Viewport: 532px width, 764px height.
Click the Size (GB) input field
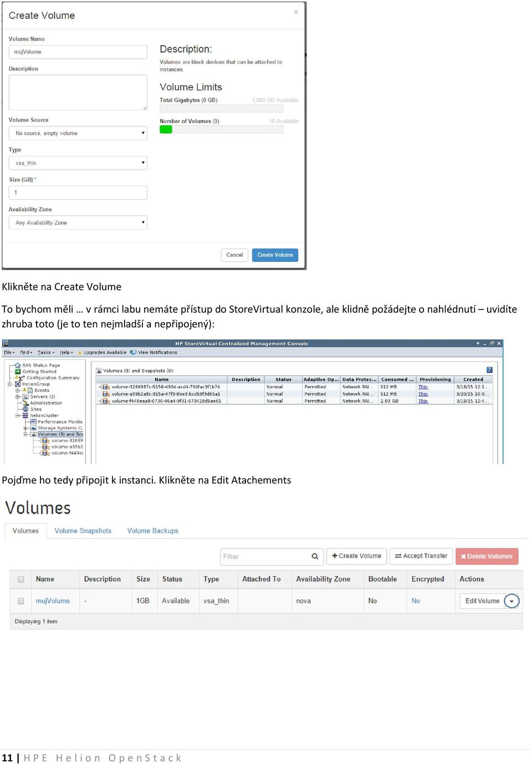click(78, 192)
